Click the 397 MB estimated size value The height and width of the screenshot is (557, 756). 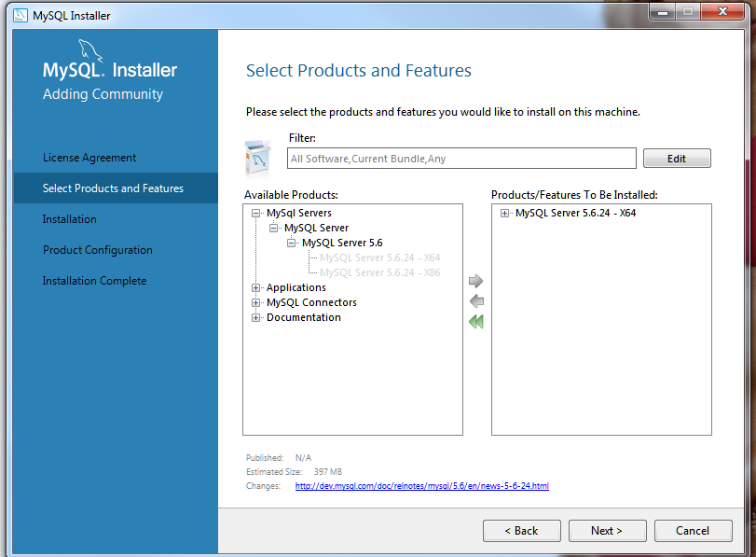pyautogui.click(x=328, y=471)
